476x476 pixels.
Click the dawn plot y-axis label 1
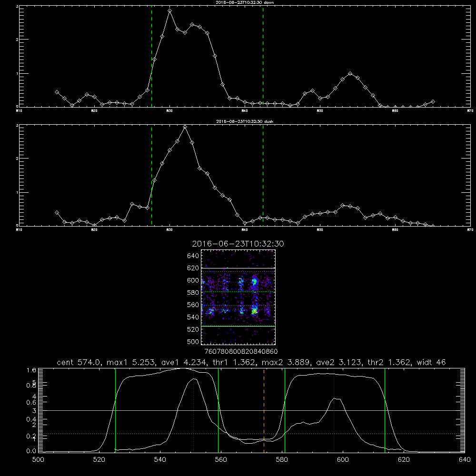[17, 73]
